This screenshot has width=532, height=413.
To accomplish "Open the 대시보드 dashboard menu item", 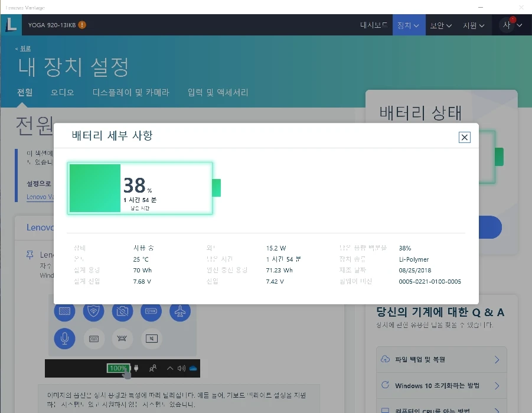I will point(374,25).
